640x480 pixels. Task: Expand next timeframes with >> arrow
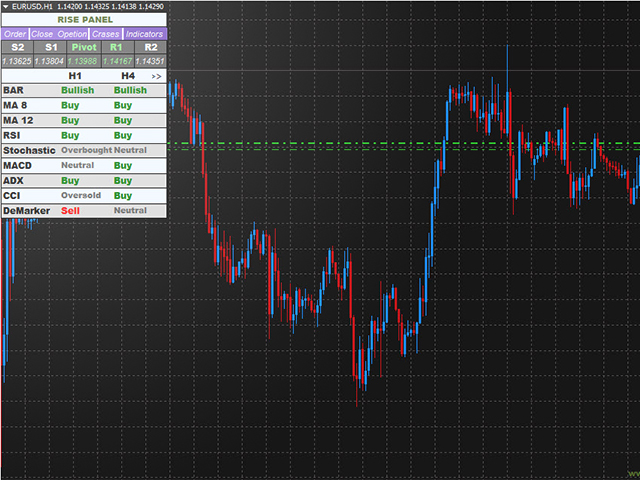coord(156,76)
